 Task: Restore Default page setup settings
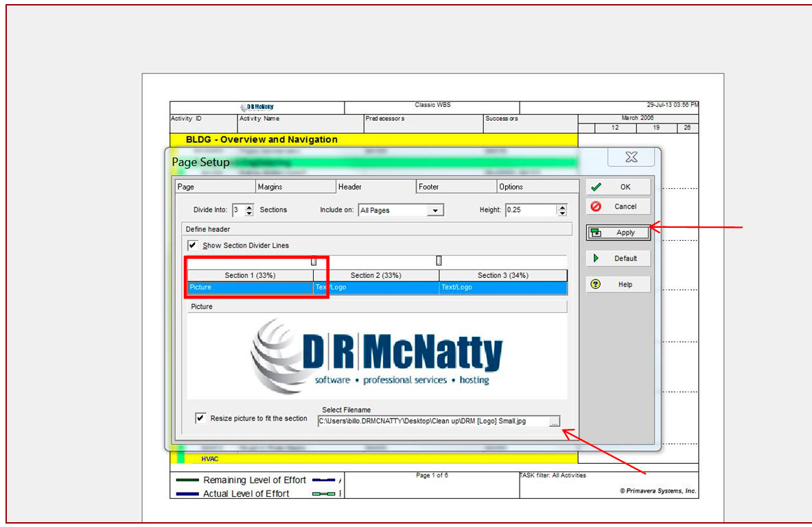point(618,258)
